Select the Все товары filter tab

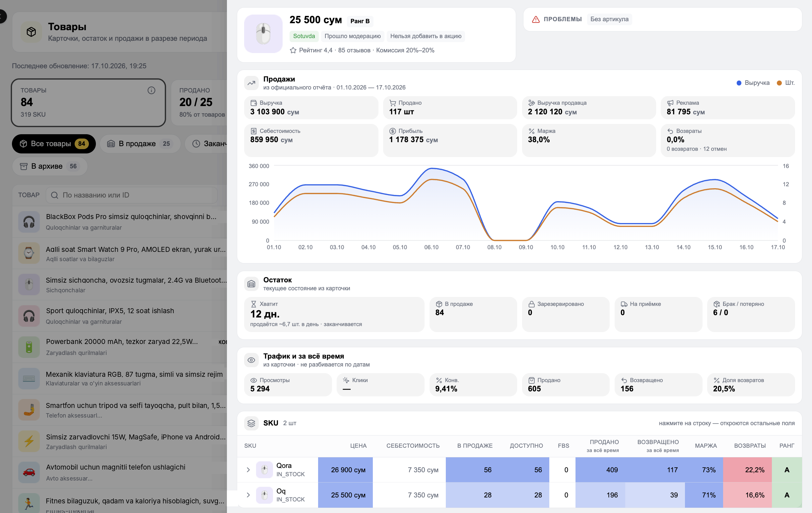point(54,144)
